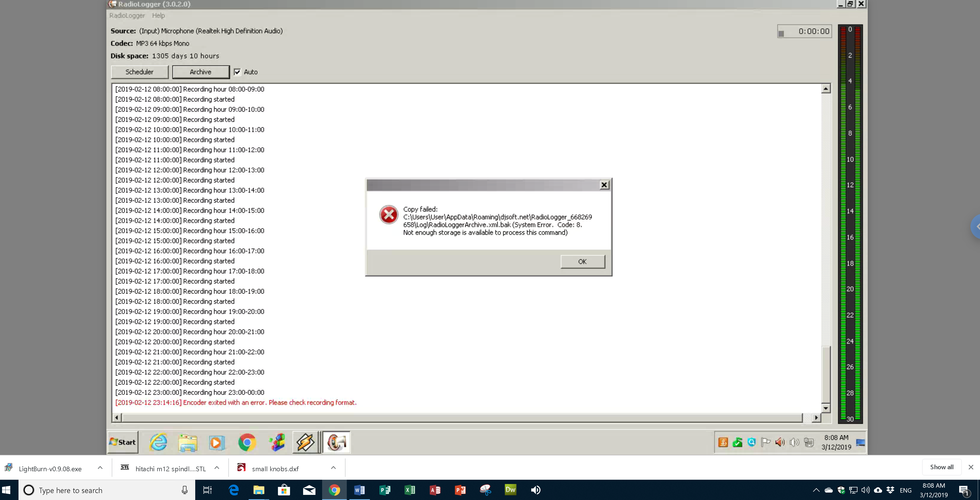
Task: Switch to Winamp on remote taskbar
Action: point(306,442)
